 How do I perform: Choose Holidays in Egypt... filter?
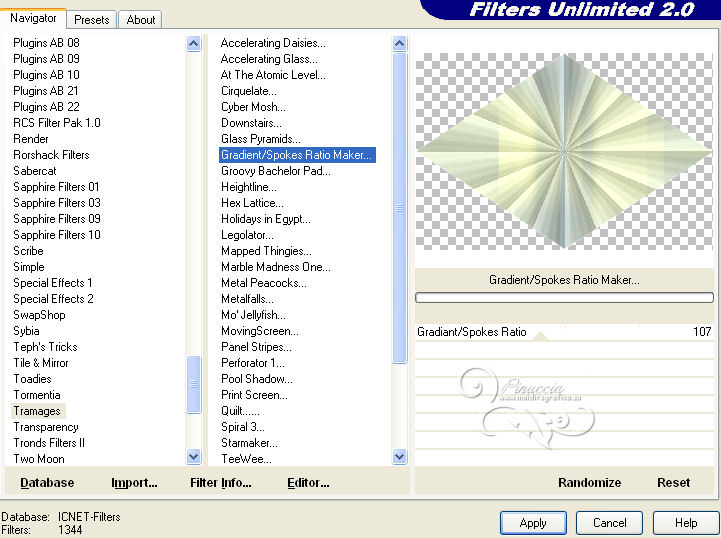[266, 219]
